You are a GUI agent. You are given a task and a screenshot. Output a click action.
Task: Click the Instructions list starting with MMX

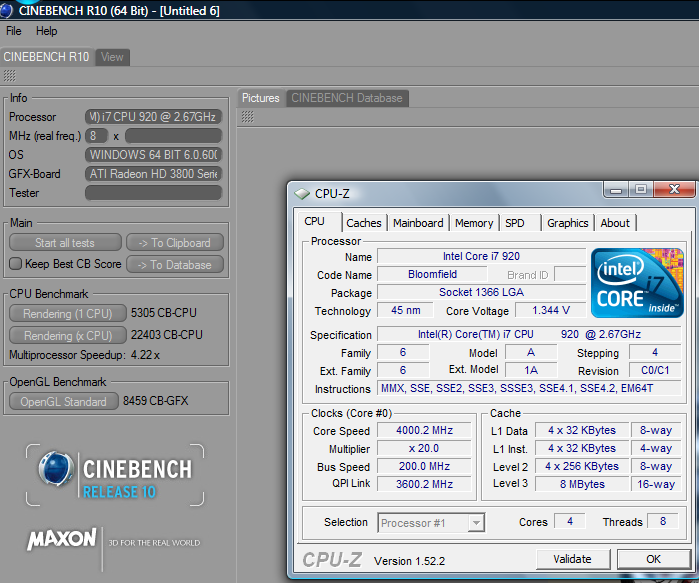[x=529, y=388]
